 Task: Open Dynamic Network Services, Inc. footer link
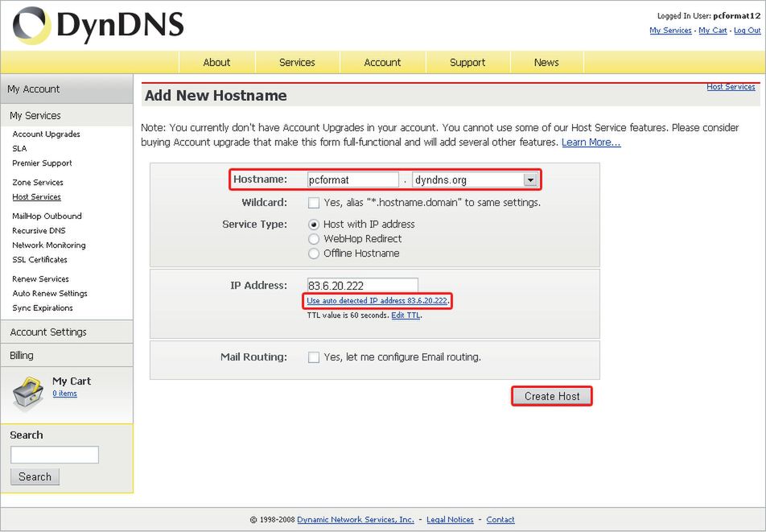(355, 520)
